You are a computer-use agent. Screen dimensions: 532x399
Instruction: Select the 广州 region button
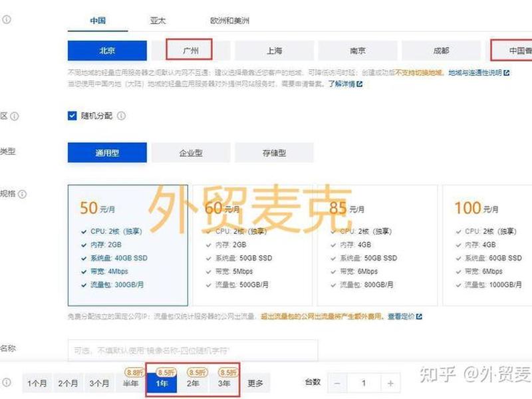click(x=191, y=51)
